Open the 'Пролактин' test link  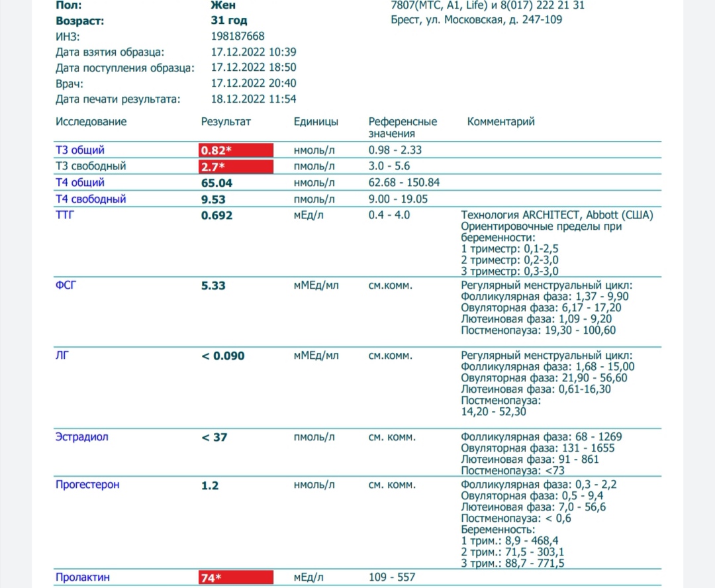coord(83,577)
